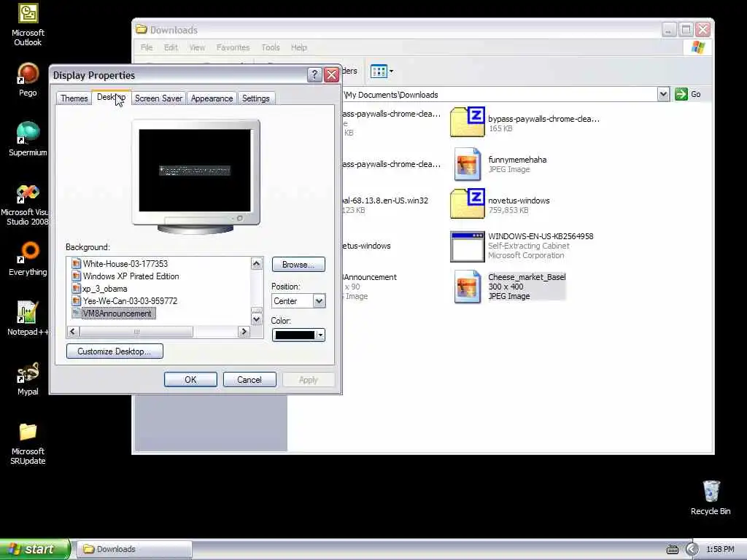Click the background list scroll up arrow
Viewport: 747px width, 560px height.
[x=256, y=263]
